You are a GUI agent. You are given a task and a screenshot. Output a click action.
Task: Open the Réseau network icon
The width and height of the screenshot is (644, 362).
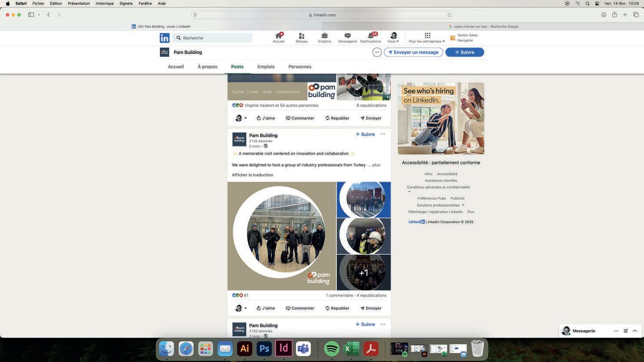tap(301, 38)
